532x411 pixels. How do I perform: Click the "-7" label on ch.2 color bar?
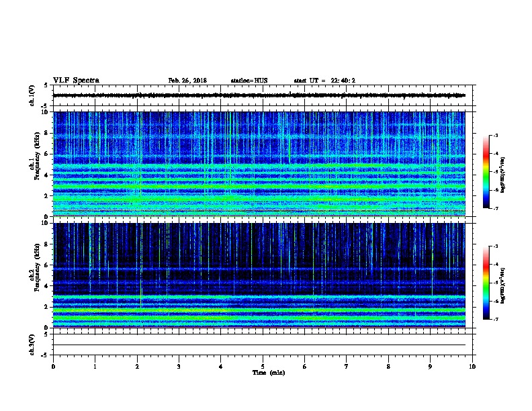pyautogui.click(x=495, y=319)
